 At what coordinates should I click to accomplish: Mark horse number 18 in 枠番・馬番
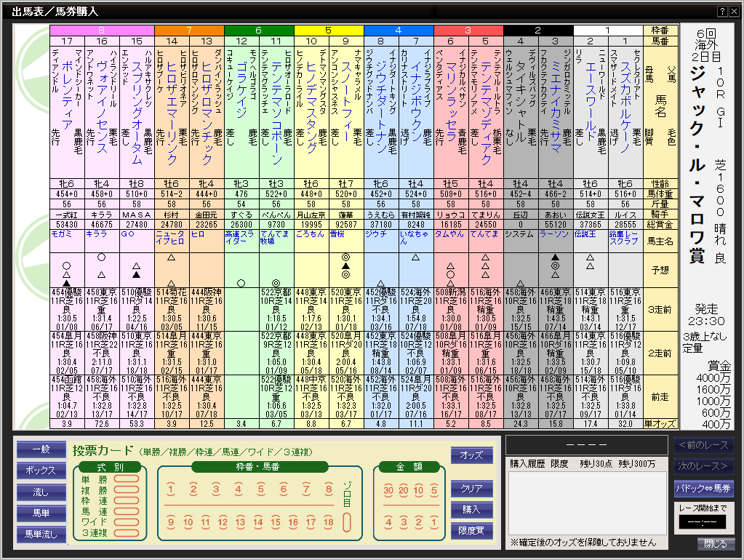[x=328, y=522]
